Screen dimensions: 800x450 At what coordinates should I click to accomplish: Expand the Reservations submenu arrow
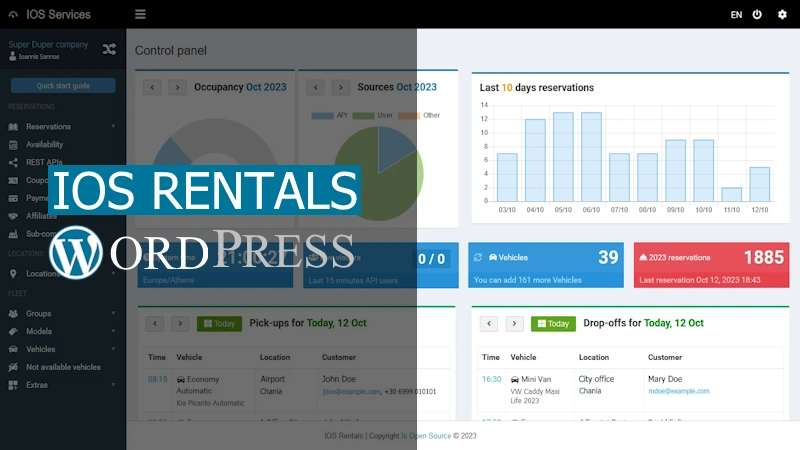113,127
